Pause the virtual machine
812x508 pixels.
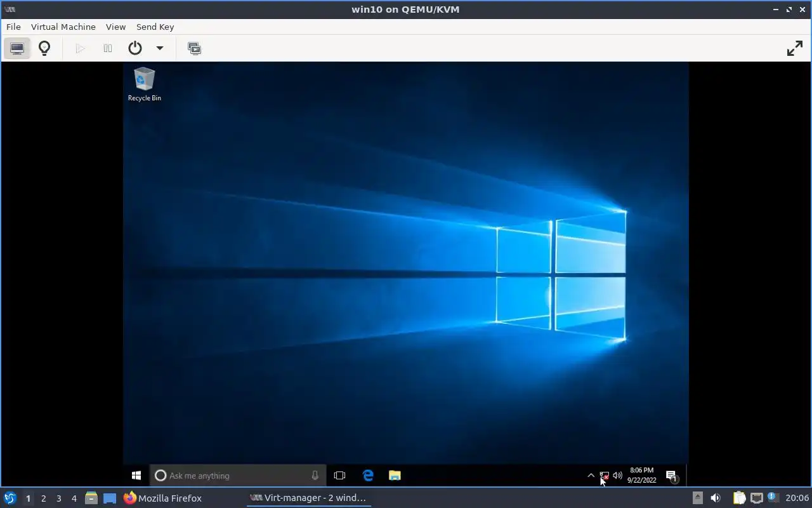tap(108, 48)
